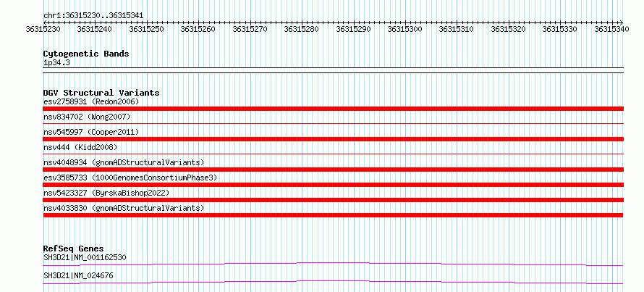Viewport: 644px width, 292px height.
Task: Click the magenta line of SH3D21|NM_024676
Action: [333, 282]
